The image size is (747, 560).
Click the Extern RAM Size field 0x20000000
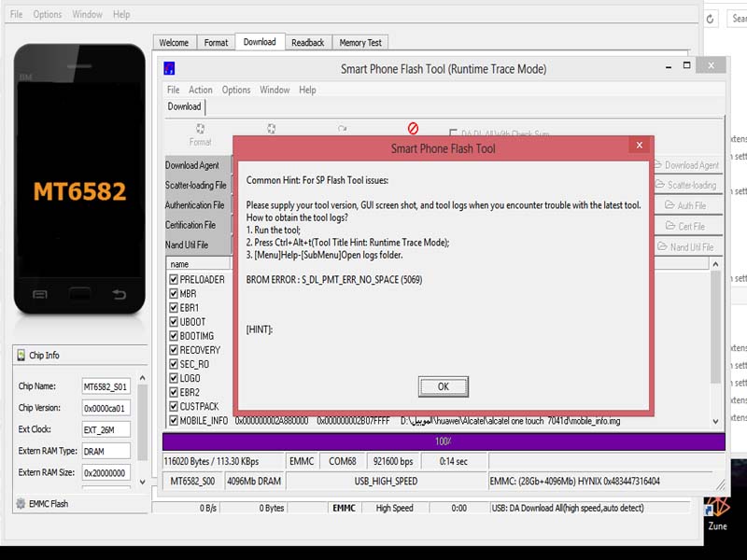106,473
